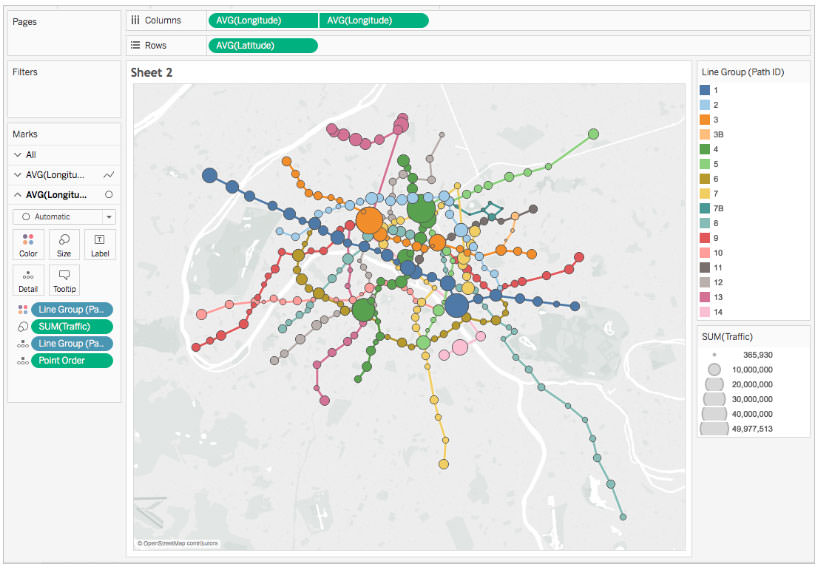The height and width of the screenshot is (569, 819).
Task: Open the Color marks card button
Action: (x=28, y=245)
